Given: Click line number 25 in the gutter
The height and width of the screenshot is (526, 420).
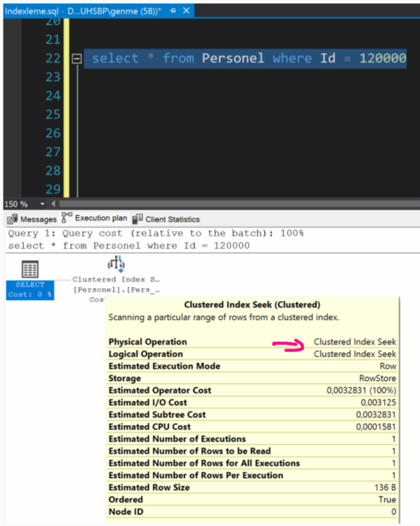Looking at the screenshot, I should (52, 115).
